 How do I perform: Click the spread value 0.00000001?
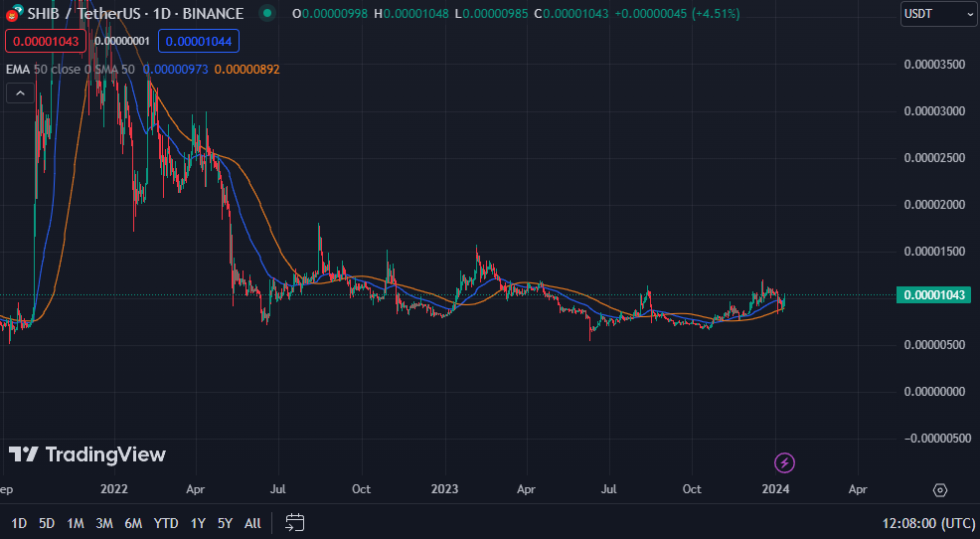(x=122, y=41)
